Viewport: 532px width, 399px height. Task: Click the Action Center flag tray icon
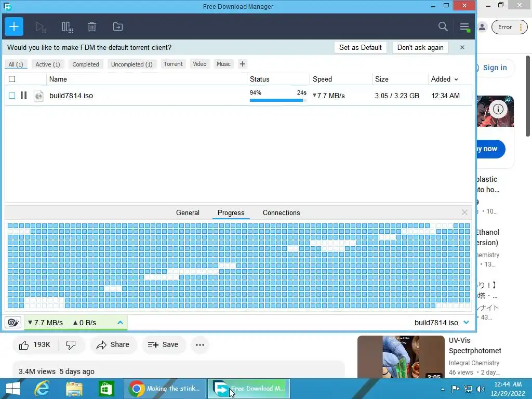(x=455, y=389)
